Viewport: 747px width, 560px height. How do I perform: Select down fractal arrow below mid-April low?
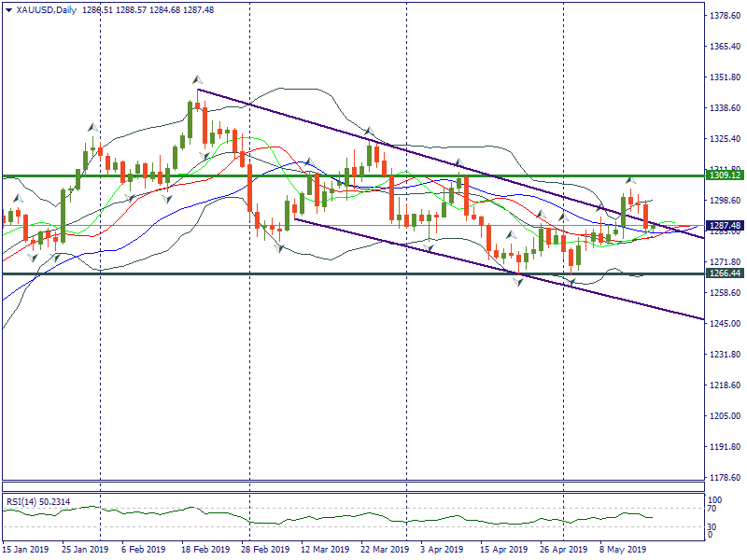pyautogui.click(x=519, y=281)
